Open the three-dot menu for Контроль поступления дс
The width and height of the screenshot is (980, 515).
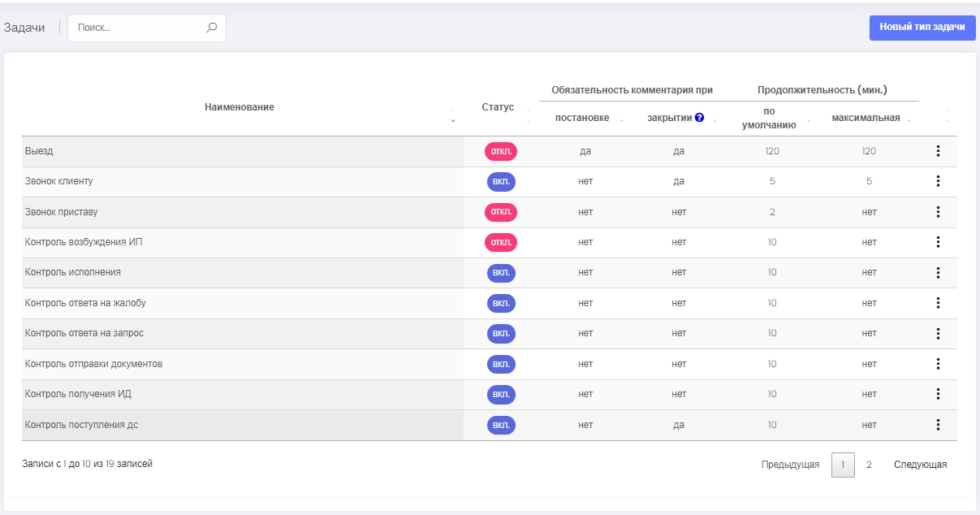938,425
